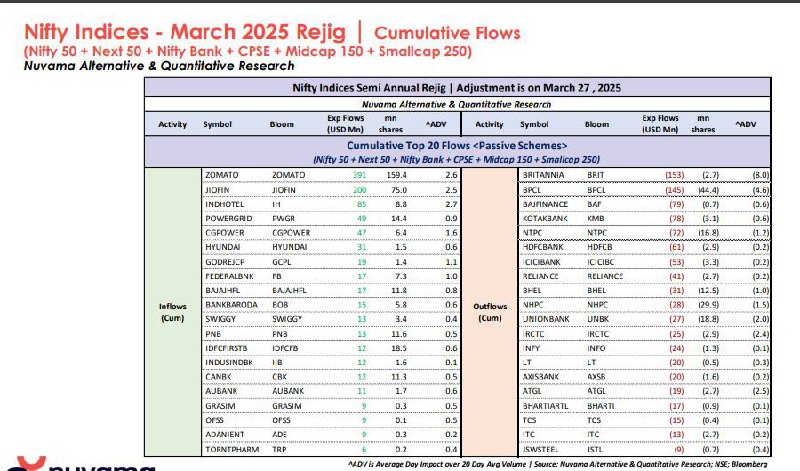Select the Nifty Indices Semi Annual Rejig banner

pos(457,87)
